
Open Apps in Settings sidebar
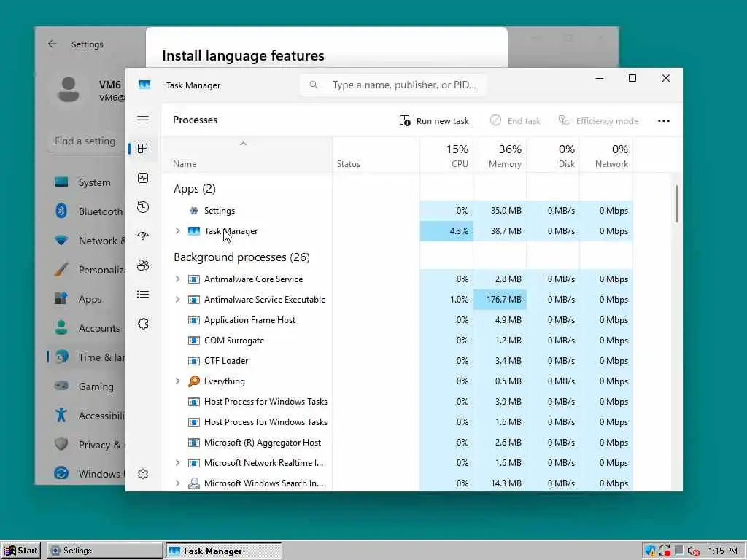click(x=86, y=299)
